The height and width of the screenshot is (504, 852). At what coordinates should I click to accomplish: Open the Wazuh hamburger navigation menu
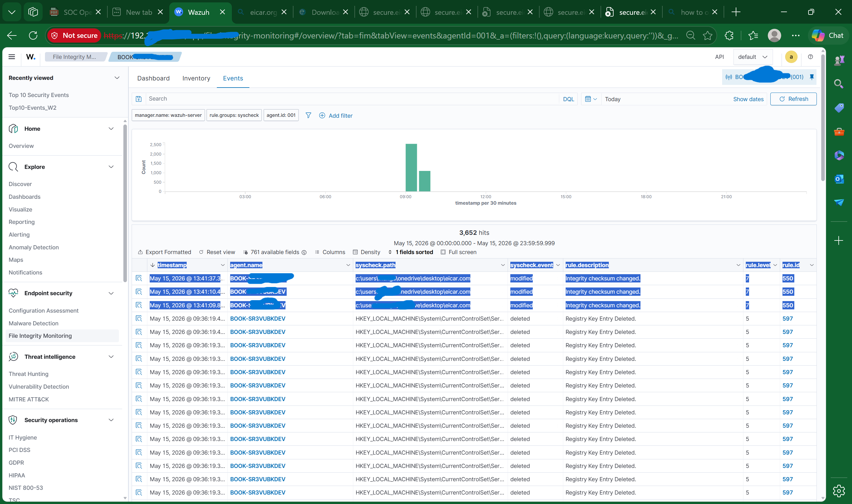click(12, 57)
